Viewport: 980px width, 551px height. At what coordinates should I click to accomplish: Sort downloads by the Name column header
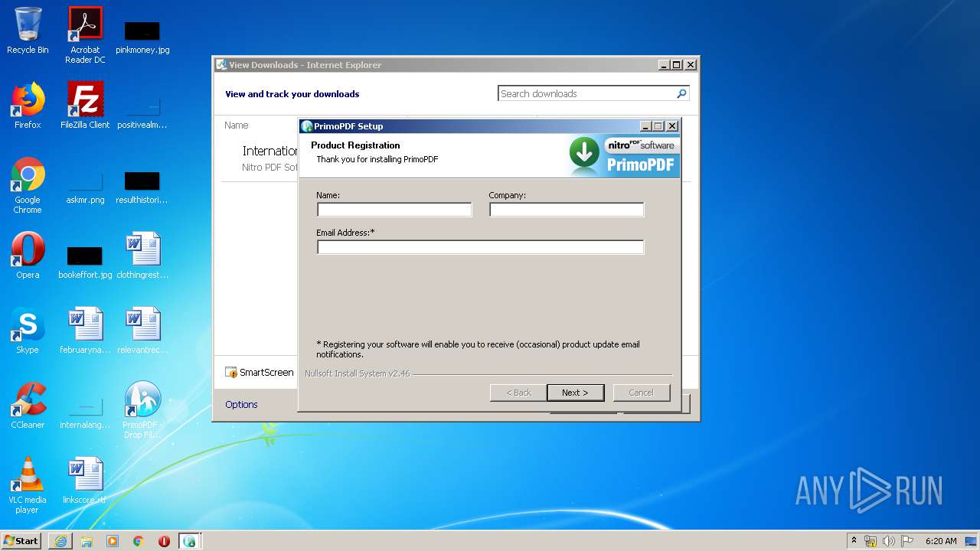[x=237, y=125]
